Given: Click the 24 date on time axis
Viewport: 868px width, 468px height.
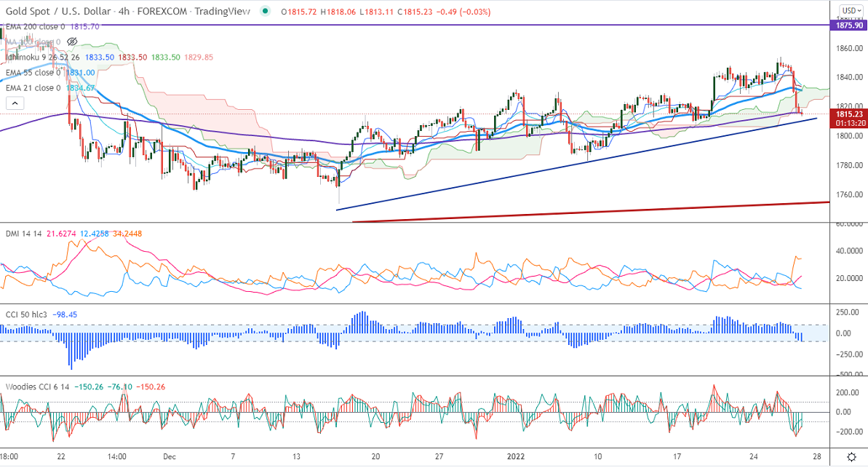Looking at the screenshot, I should pyautogui.click(x=754, y=457).
